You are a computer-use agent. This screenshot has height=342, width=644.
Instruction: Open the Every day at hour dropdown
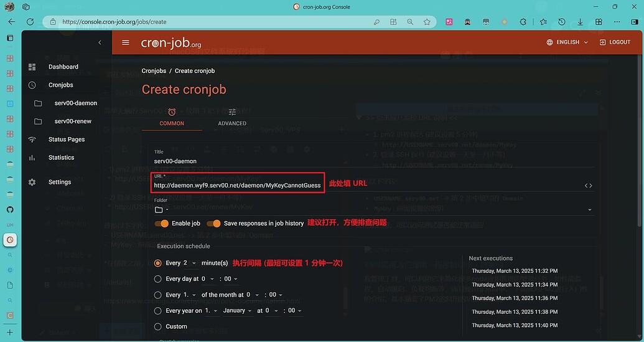pos(208,278)
